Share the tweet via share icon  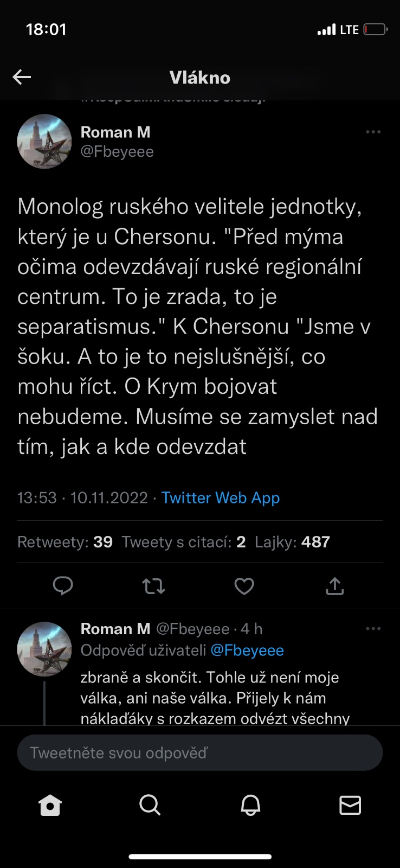pos(335,586)
